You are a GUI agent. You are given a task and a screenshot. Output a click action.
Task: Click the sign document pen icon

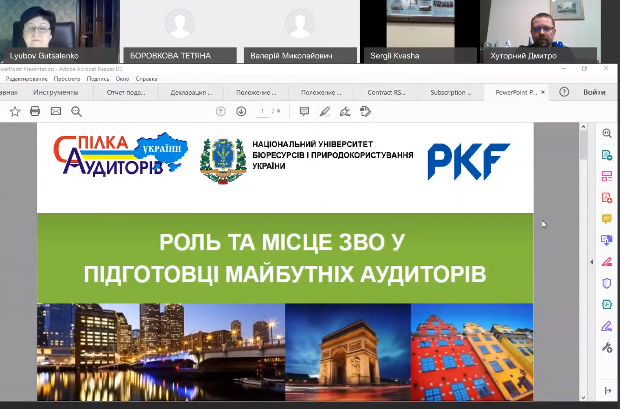pyautogui.click(x=345, y=112)
